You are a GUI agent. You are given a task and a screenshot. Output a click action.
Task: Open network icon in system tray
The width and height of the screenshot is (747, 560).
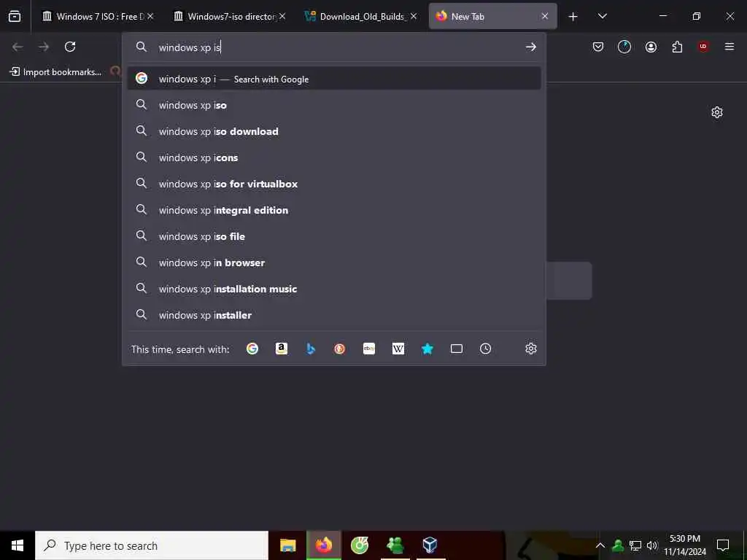pyautogui.click(x=635, y=545)
